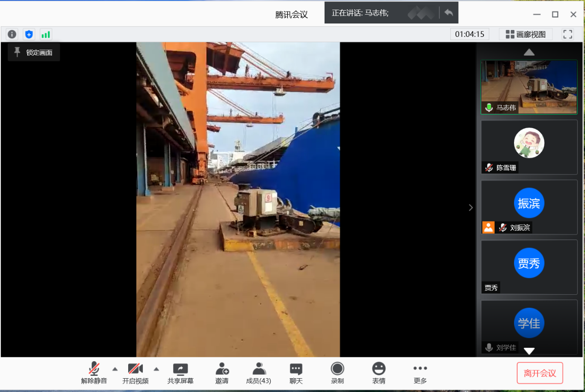Open the Invite (邀请) icon
This screenshot has height=392, width=585.
pos(222,373)
